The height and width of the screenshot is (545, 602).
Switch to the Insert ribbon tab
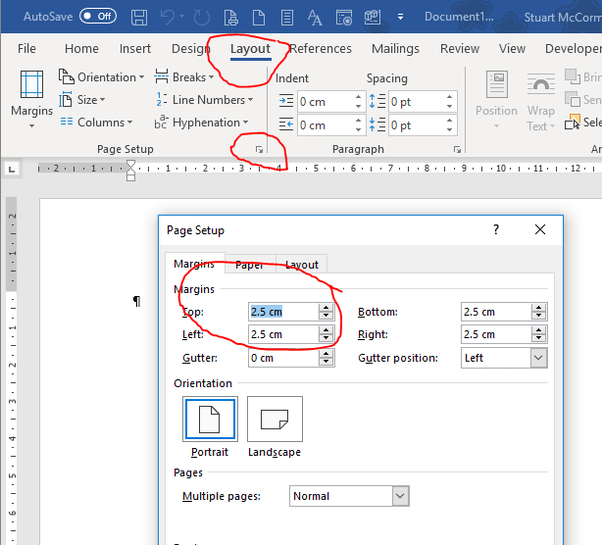[x=135, y=49]
